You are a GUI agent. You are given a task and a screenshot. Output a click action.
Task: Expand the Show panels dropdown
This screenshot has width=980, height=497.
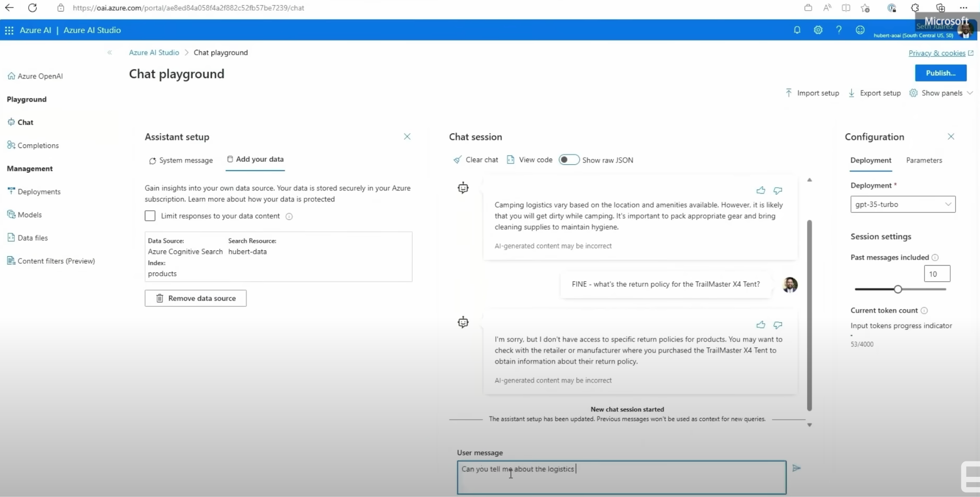941,93
